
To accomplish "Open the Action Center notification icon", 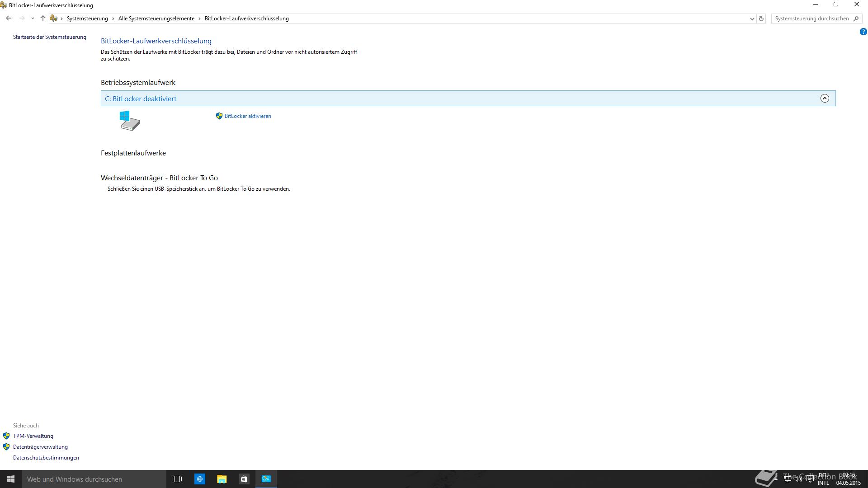I will [x=810, y=479].
